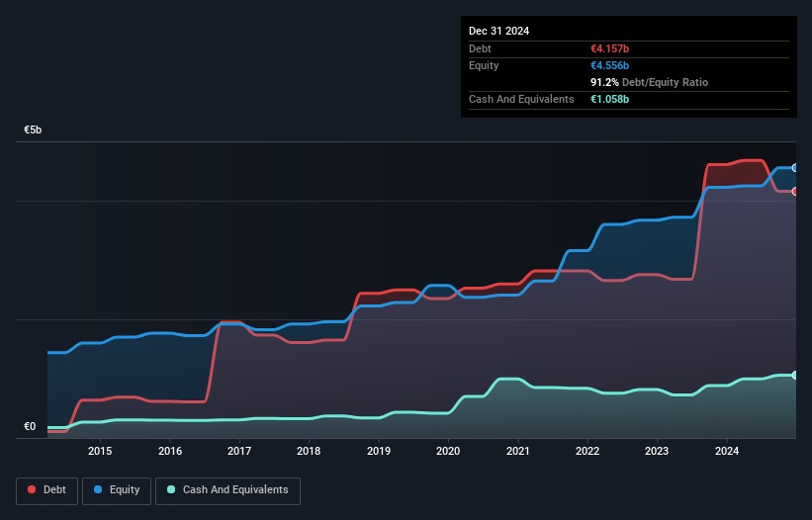Select the 2015 x-axis label
812x520 pixels.
pyautogui.click(x=100, y=452)
